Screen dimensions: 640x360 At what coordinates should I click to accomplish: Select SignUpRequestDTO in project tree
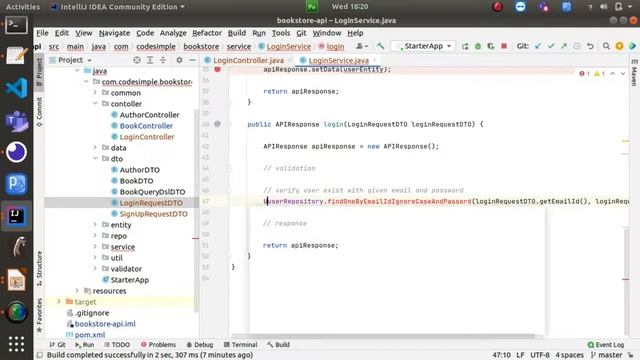(x=153, y=214)
